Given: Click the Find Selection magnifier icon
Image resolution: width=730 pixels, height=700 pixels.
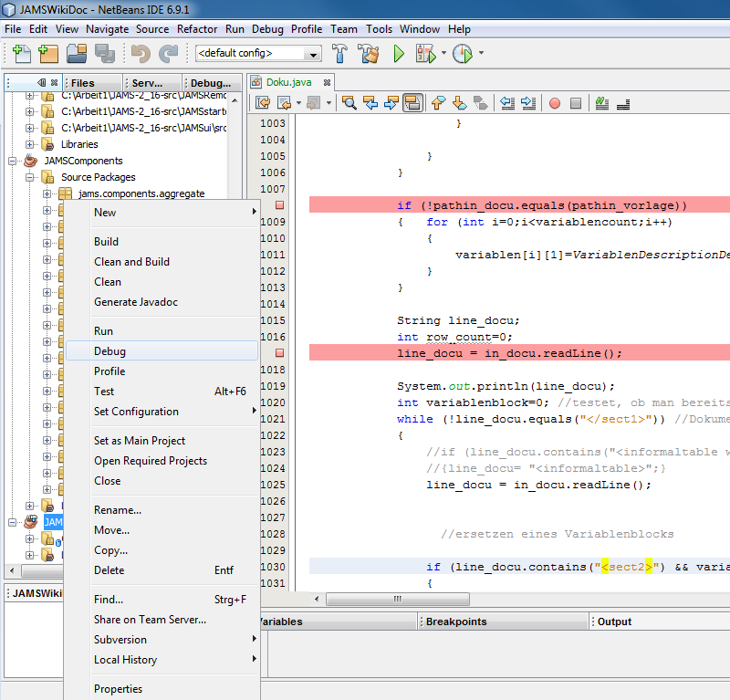Looking at the screenshot, I should (349, 103).
